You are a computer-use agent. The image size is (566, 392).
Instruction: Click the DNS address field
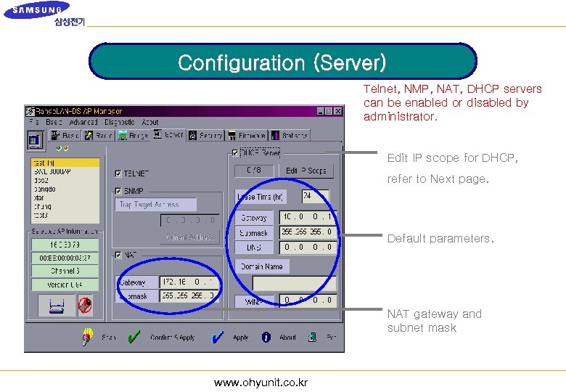point(308,248)
